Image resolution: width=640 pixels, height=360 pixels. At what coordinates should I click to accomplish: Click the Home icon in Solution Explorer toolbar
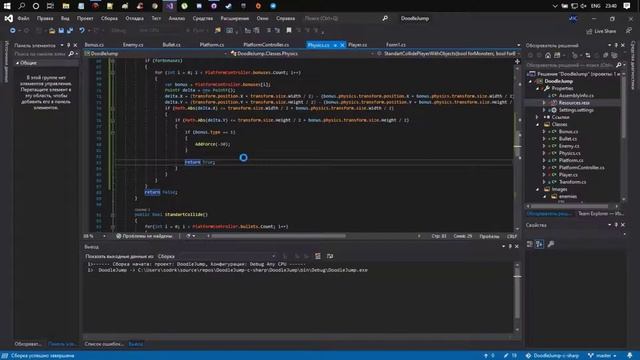click(x=548, y=56)
